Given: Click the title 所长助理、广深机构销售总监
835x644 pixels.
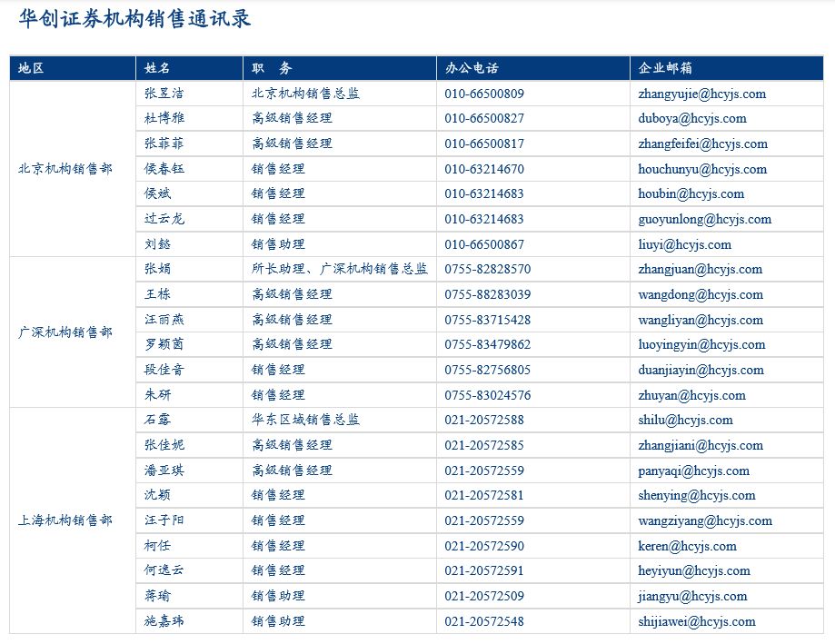Looking at the screenshot, I should click(340, 269).
